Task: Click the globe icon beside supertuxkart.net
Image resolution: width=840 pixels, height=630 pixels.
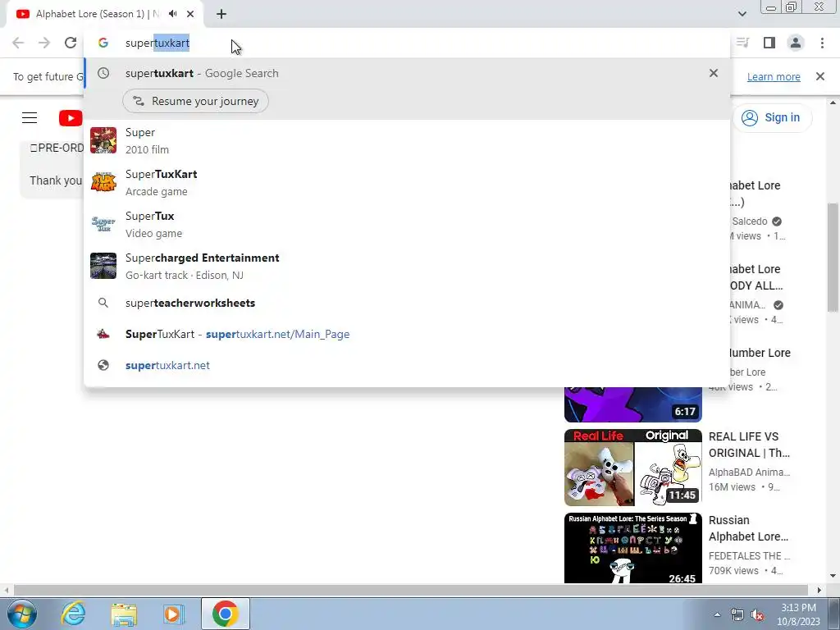Action: 103,365
